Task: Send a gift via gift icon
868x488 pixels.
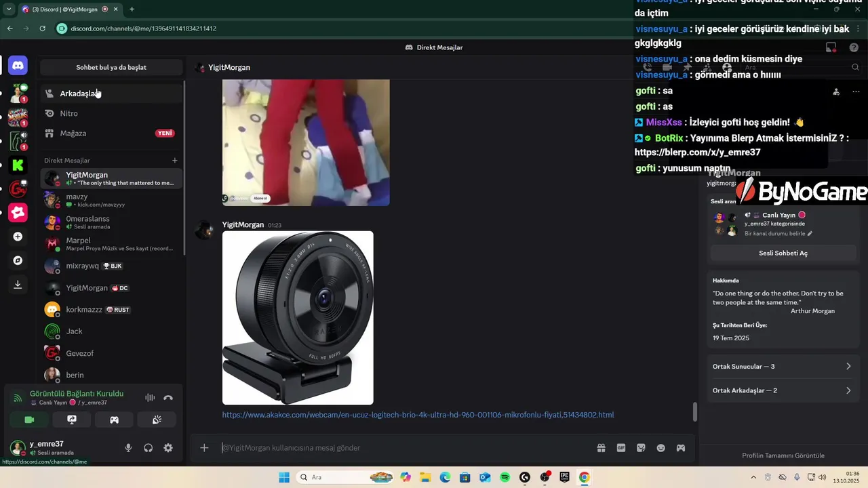Action: pyautogui.click(x=601, y=448)
